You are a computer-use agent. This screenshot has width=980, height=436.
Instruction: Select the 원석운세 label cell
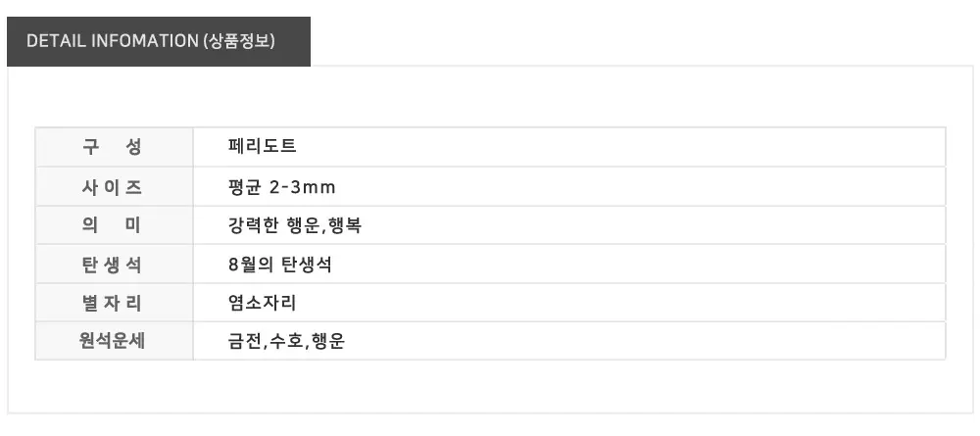[114, 342]
